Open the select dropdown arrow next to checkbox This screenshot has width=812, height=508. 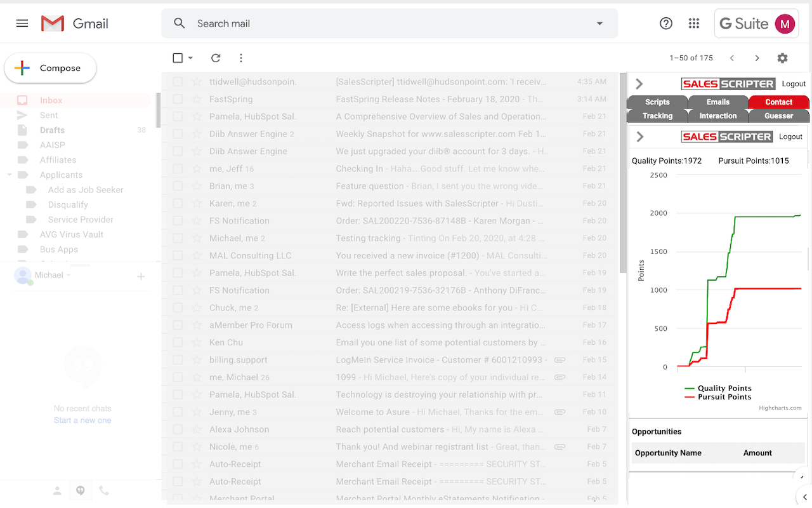coord(190,58)
